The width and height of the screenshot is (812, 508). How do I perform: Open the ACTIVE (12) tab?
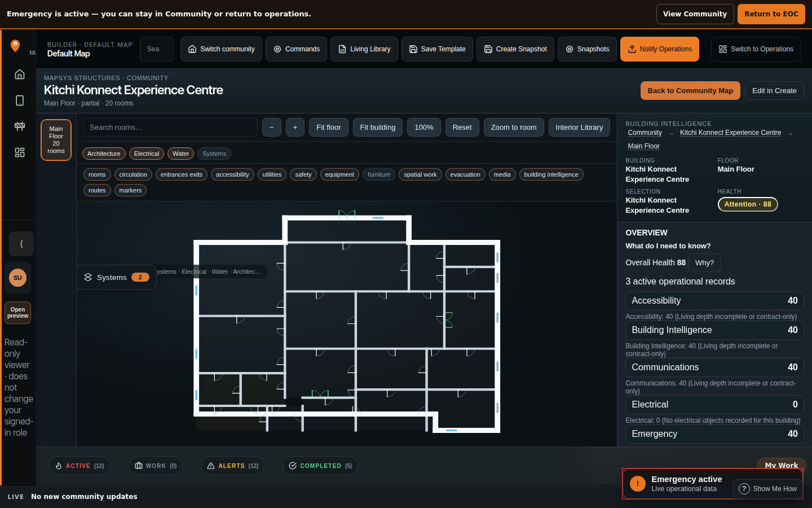pos(80,466)
